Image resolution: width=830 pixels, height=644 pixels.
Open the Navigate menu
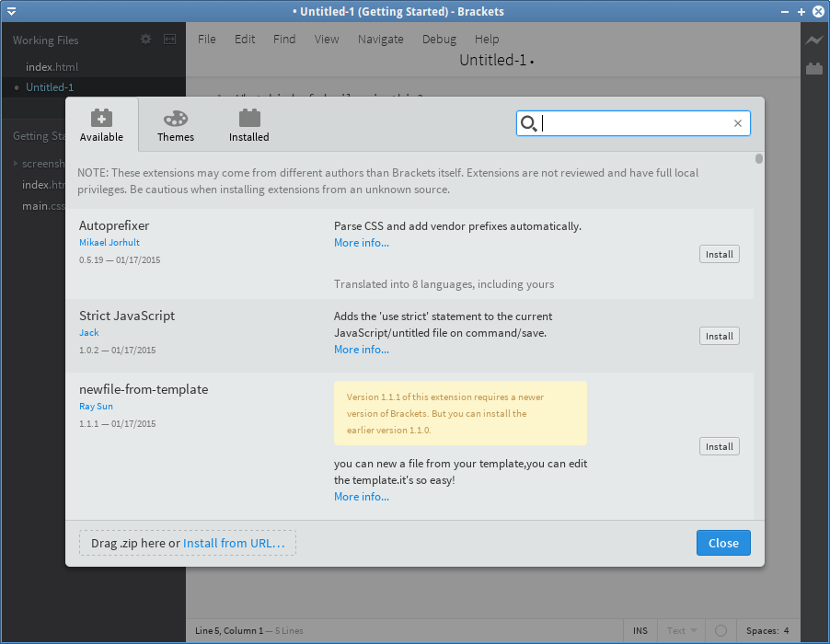tap(381, 40)
